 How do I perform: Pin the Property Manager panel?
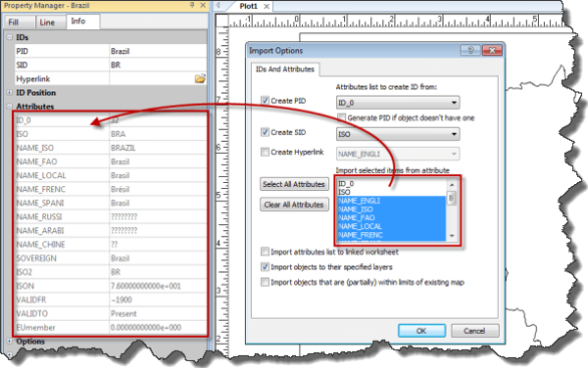tap(192, 5)
